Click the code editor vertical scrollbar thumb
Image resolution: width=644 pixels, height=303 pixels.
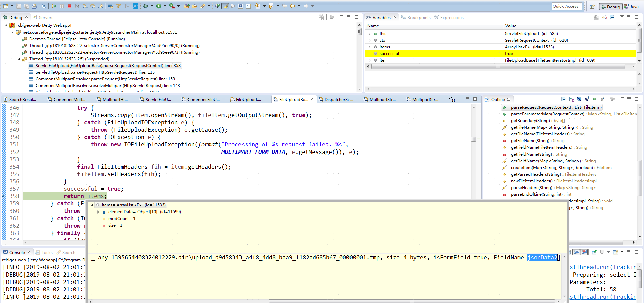(473, 139)
